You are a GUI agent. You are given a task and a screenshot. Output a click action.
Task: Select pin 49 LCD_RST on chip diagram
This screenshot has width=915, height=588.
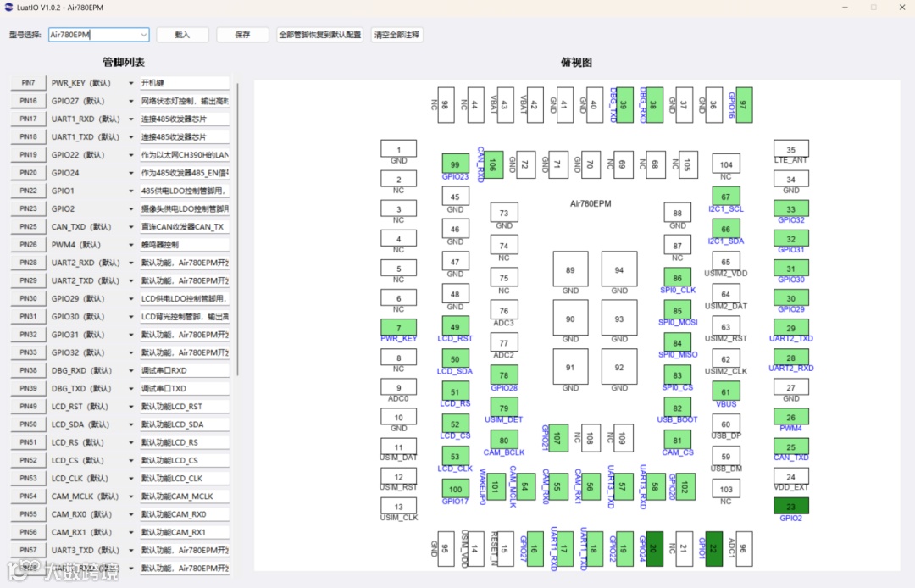[x=455, y=326]
